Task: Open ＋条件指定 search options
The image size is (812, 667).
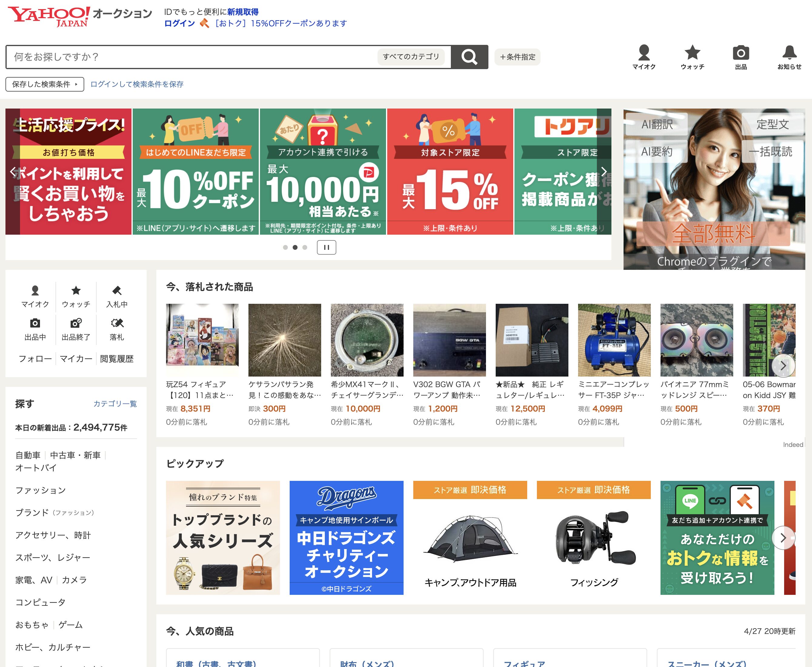Action: 517,57
